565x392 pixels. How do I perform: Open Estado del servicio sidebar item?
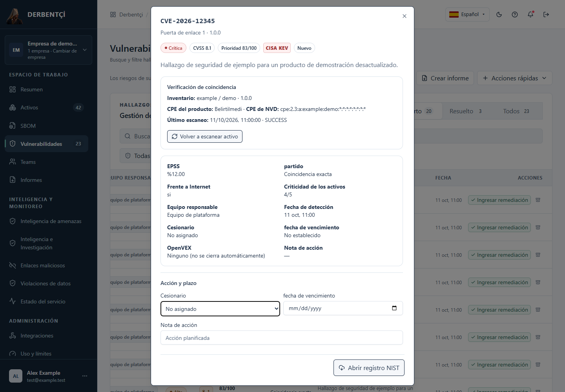pos(46,301)
